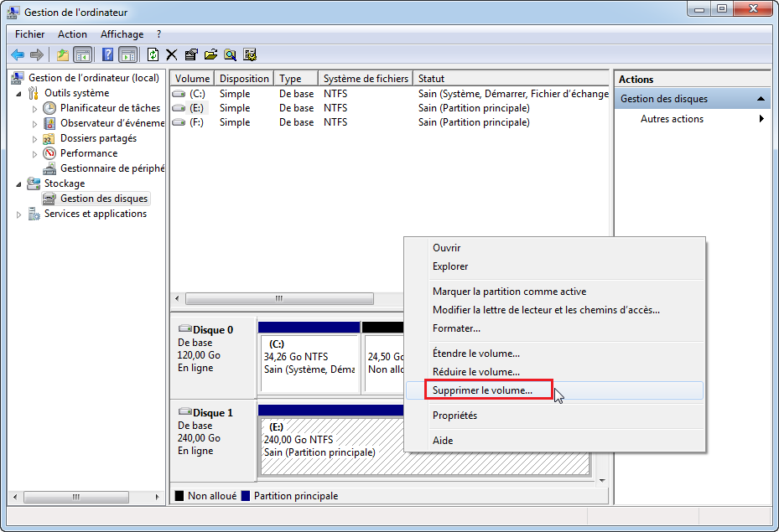Open the ? help menu

(x=159, y=34)
